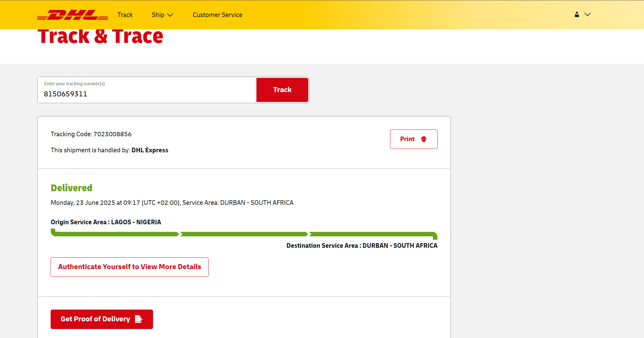
Task: Click the red Track button
Action: pos(282,90)
